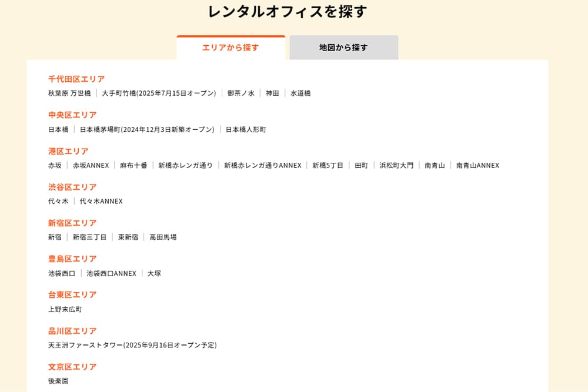Open the 代々木ANNEX office link
The image size is (588, 392).
coord(101,201)
